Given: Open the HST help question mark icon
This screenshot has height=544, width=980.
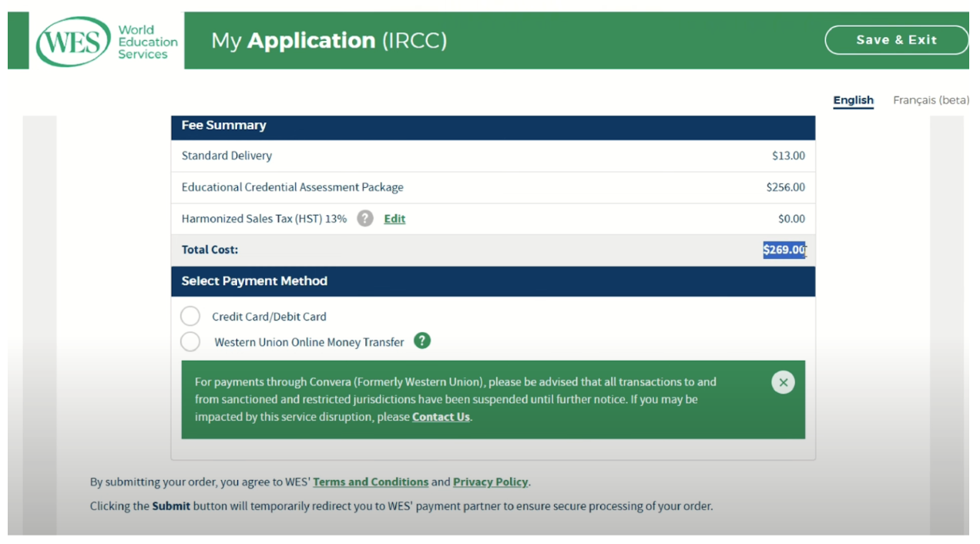Looking at the screenshot, I should pyautogui.click(x=364, y=219).
